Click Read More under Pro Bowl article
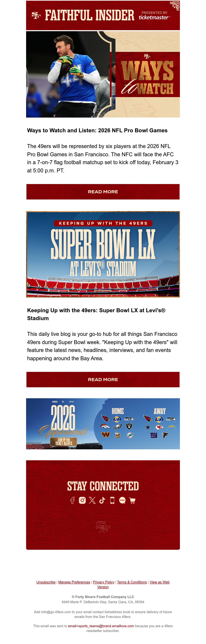This screenshot has height=644, width=206. (103, 192)
